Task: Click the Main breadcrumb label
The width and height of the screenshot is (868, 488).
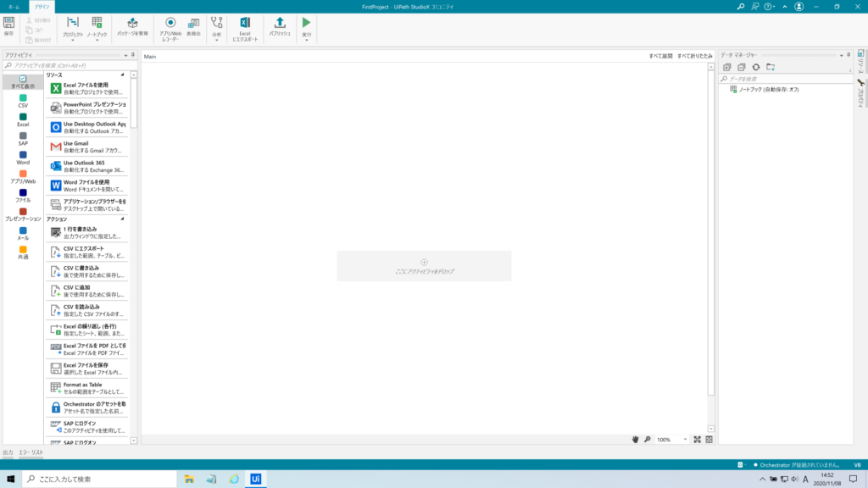Action: coord(150,57)
